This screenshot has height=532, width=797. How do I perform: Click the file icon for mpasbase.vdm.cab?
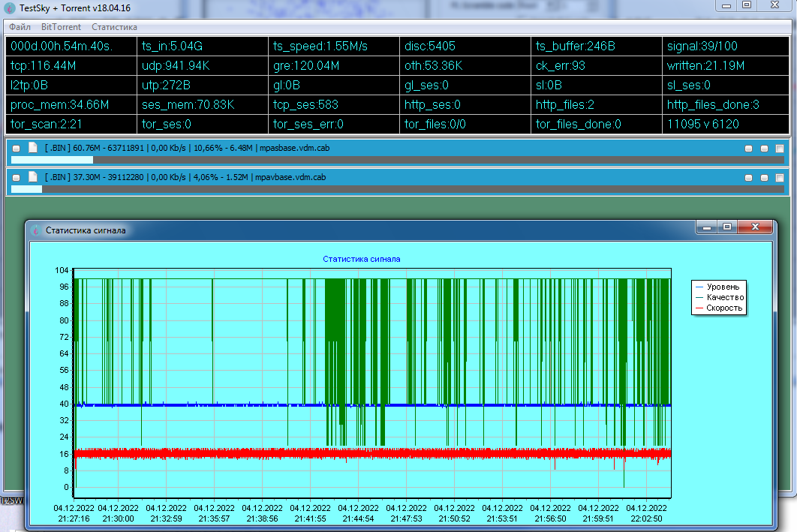(32, 148)
